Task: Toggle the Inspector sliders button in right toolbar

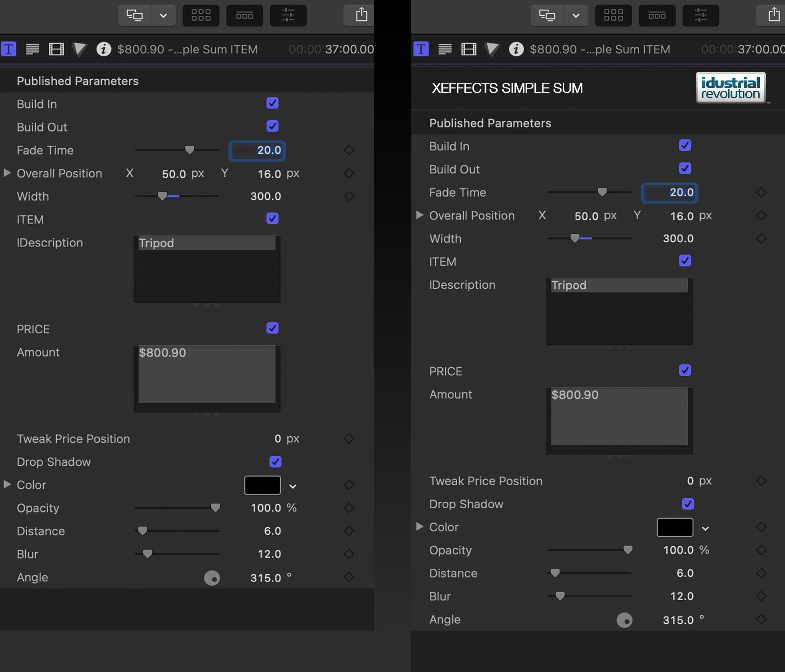Action: pos(700,15)
